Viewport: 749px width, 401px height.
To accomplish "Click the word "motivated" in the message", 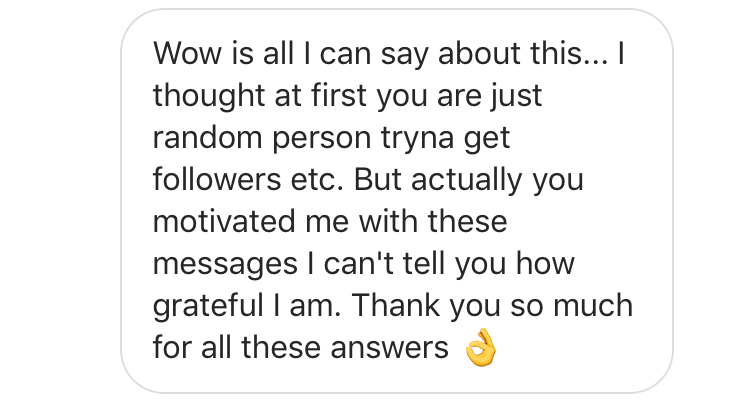I will tap(224, 222).
